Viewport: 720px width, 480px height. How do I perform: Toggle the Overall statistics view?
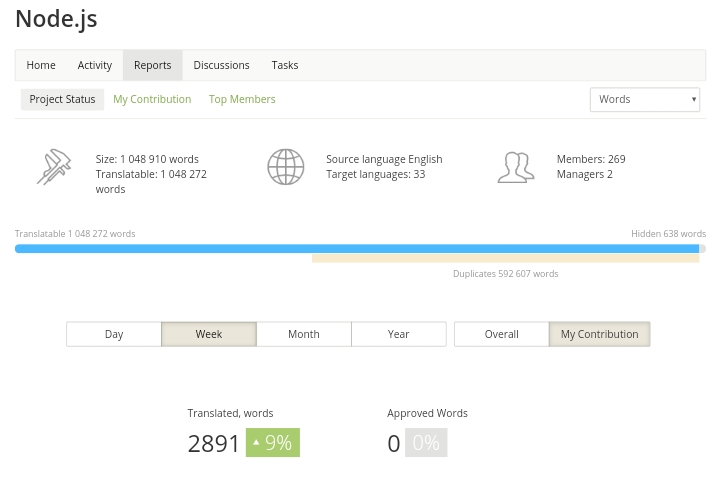[x=501, y=334]
